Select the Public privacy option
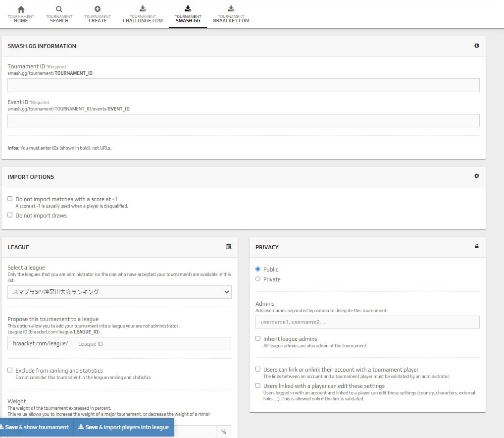The height and width of the screenshot is (438, 504). [x=258, y=269]
